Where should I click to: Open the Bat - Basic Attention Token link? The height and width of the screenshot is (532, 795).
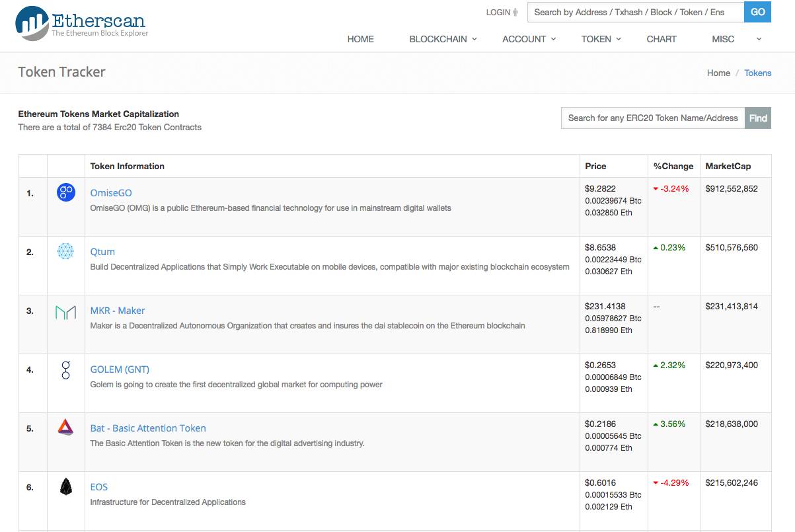[x=148, y=428]
